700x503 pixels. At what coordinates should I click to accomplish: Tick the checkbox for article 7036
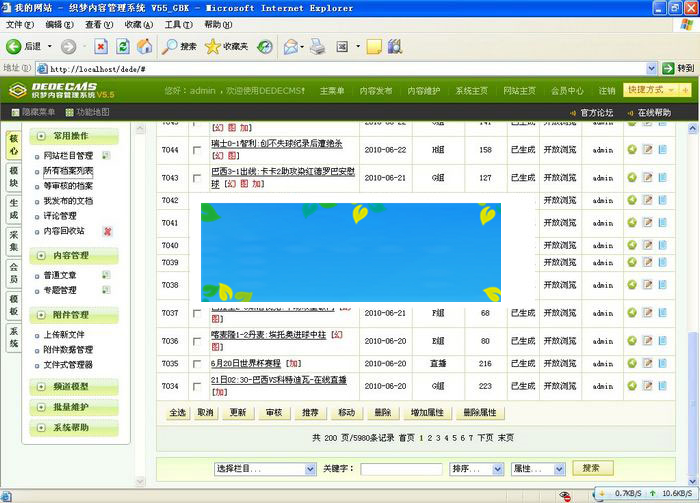tap(197, 341)
